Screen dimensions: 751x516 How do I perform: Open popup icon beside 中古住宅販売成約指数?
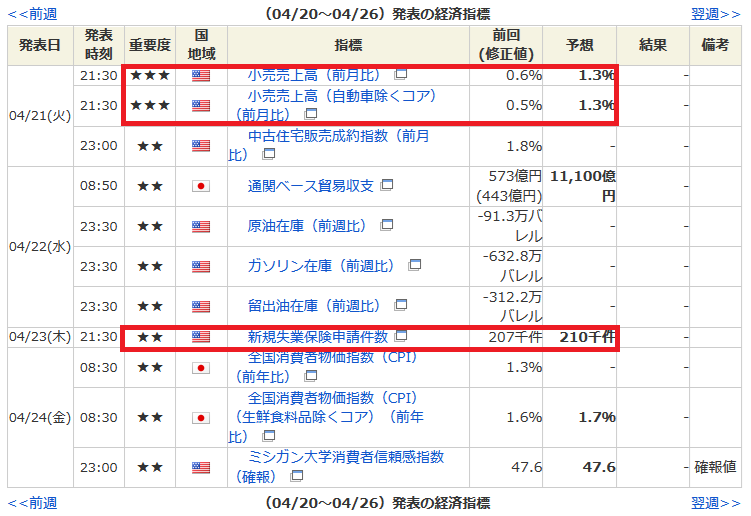pos(269,154)
